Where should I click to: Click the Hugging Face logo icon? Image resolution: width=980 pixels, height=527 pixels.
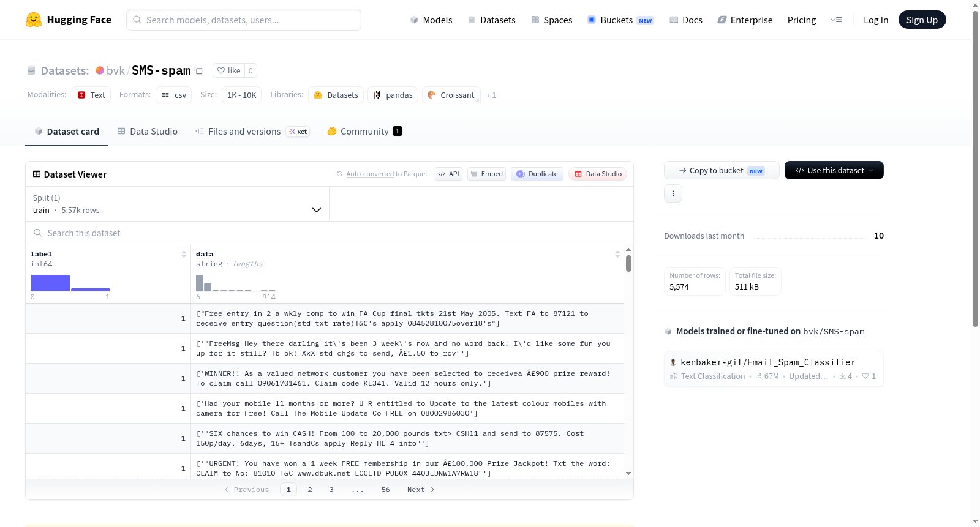(x=34, y=20)
